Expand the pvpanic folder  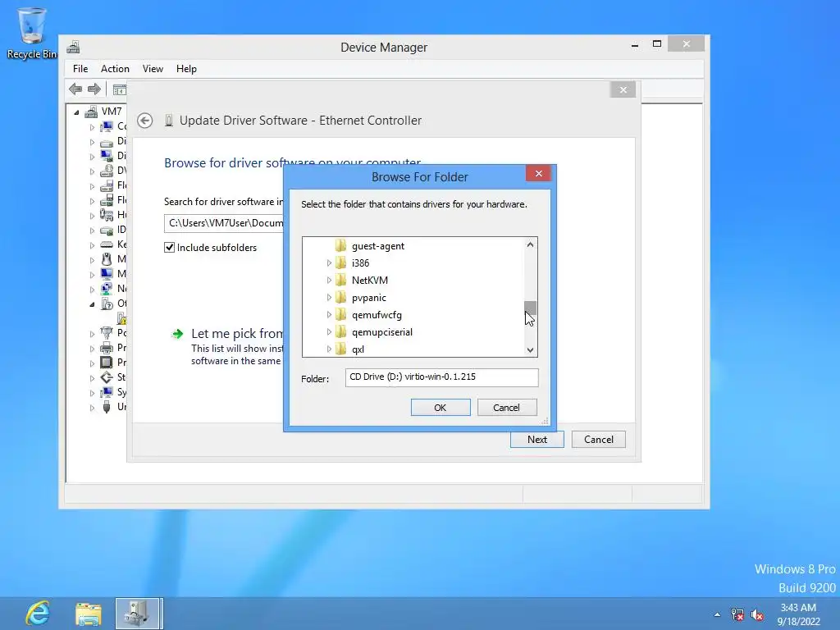point(329,297)
